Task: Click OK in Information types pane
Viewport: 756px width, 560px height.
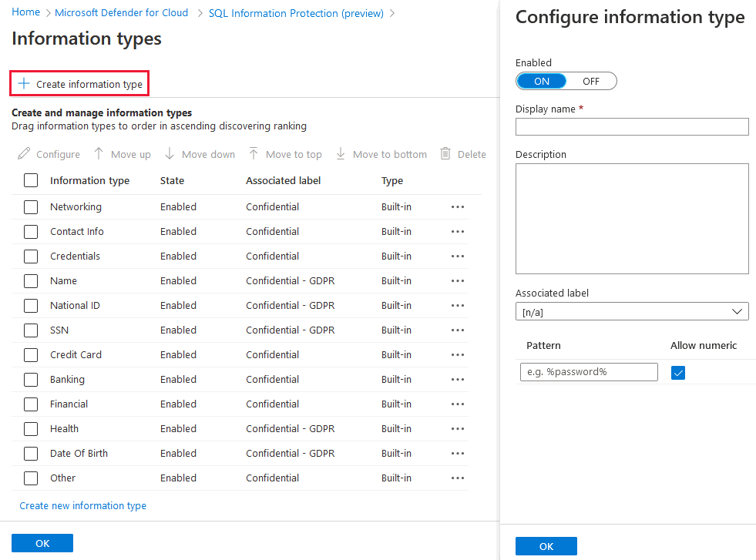Action: point(42,543)
